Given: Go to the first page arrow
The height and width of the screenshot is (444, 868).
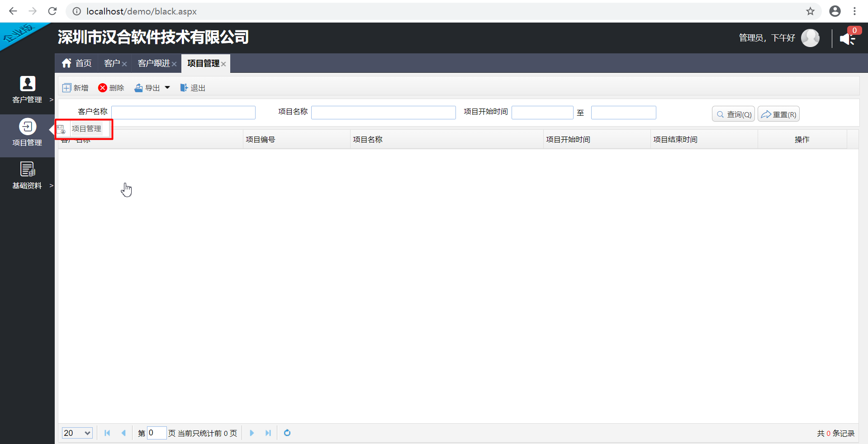Looking at the screenshot, I should click(107, 433).
